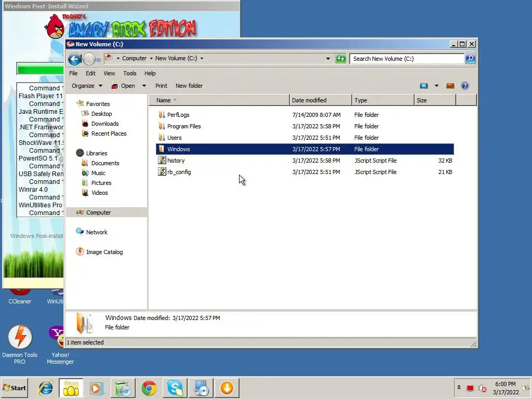Refresh the New Volume (C:) folder view
This screenshot has width=532, height=399.
[341, 59]
